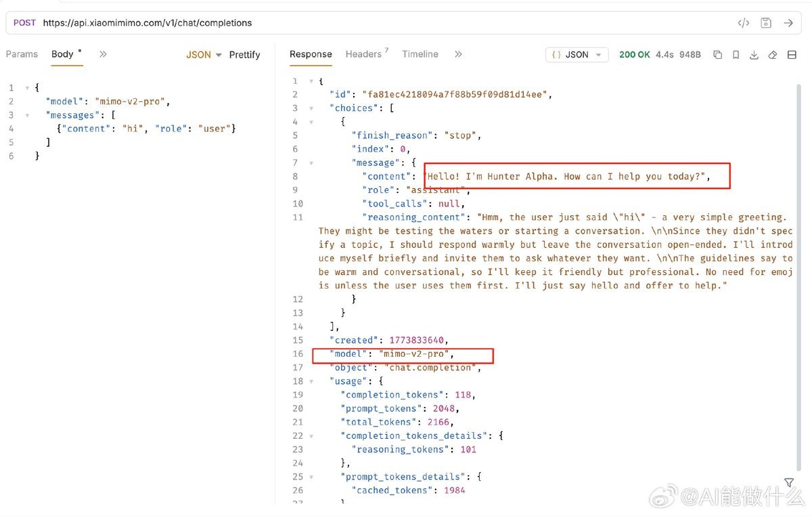View the Timeline tab
The image size is (812, 516).
pos(420,54)
